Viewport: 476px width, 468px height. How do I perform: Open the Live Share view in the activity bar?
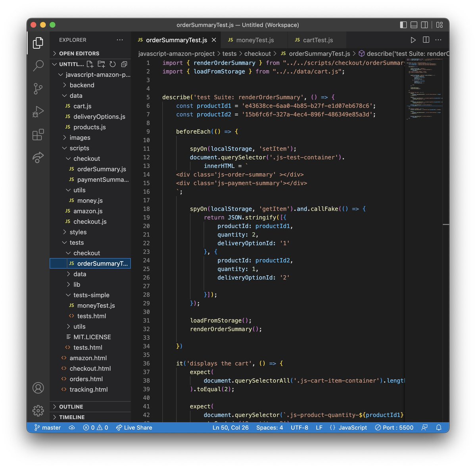tap(38, 157)
